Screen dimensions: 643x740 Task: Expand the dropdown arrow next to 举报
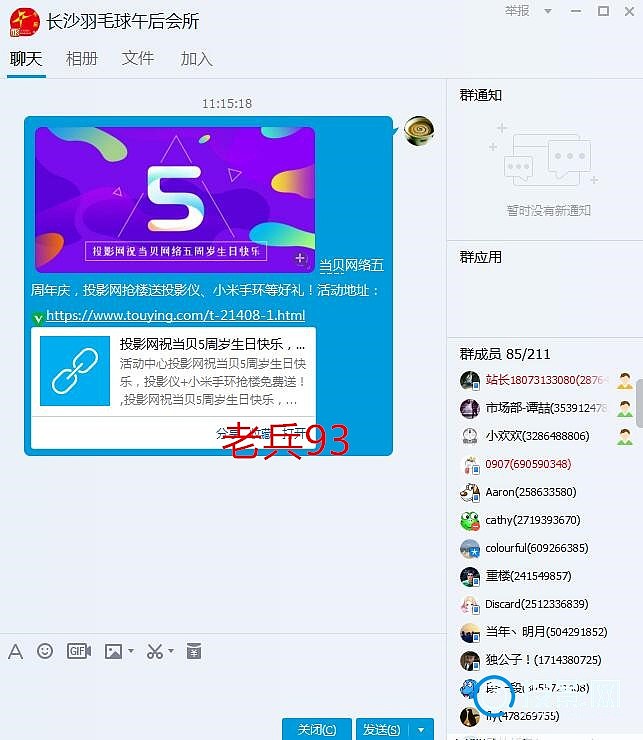click(x=548, y=11)
